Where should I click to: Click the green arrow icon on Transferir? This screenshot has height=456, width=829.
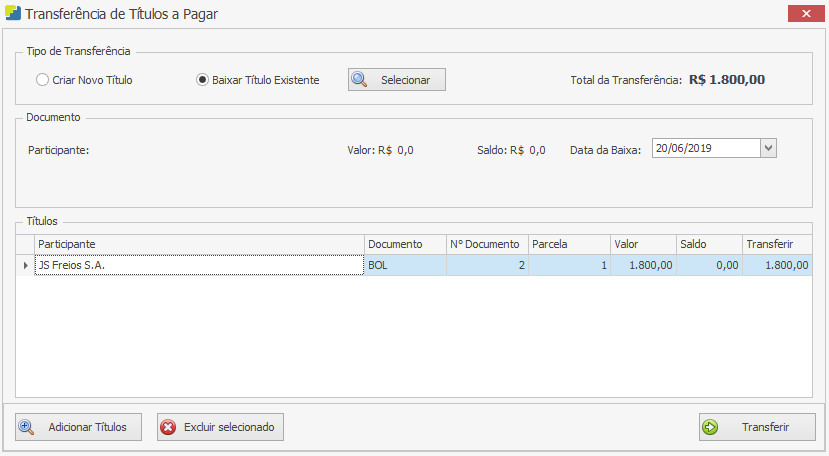711,427
